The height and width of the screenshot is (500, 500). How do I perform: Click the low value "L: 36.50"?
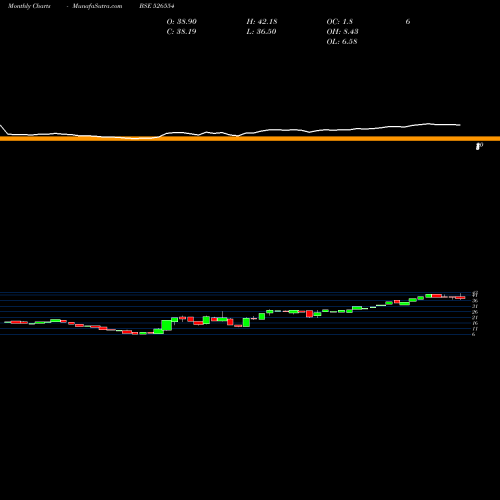point(261,32)
